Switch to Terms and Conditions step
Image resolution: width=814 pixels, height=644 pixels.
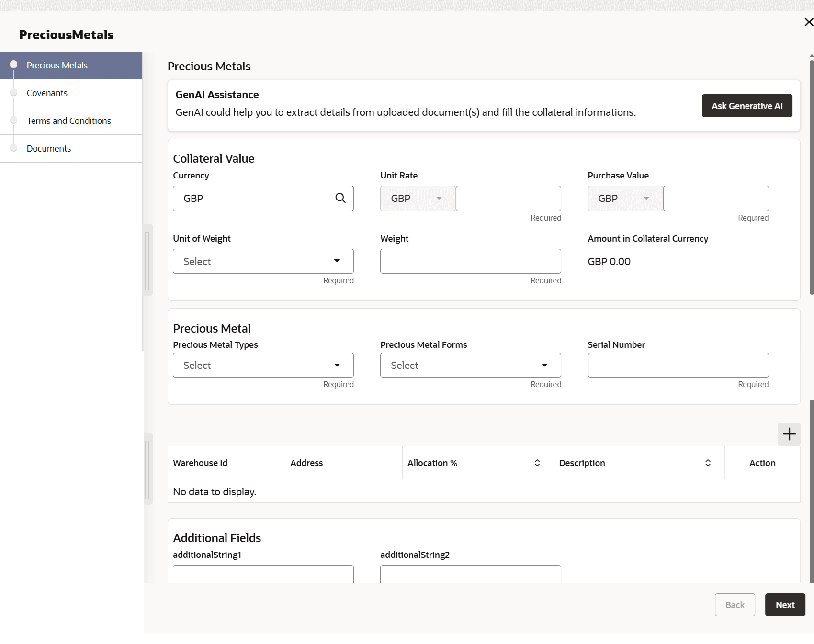pos(69,121)
